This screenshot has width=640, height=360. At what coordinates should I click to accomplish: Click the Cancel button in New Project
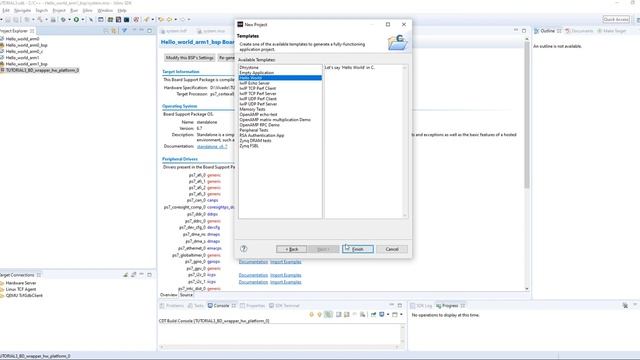[x=392, y=249]
